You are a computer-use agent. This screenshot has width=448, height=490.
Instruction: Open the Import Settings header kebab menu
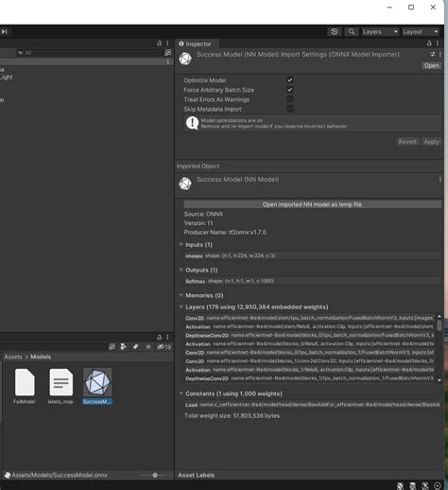pos(440,54)
